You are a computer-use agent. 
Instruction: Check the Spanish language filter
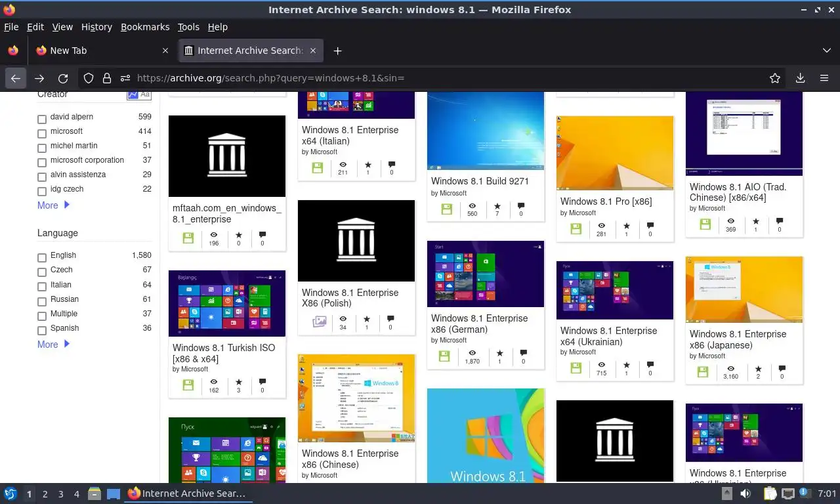coord(42,331)
